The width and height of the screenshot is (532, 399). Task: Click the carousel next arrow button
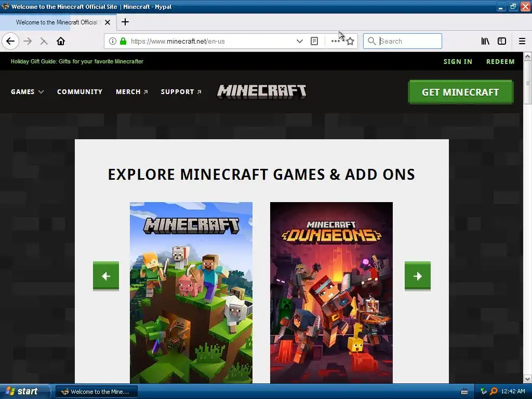click(418, 276)
